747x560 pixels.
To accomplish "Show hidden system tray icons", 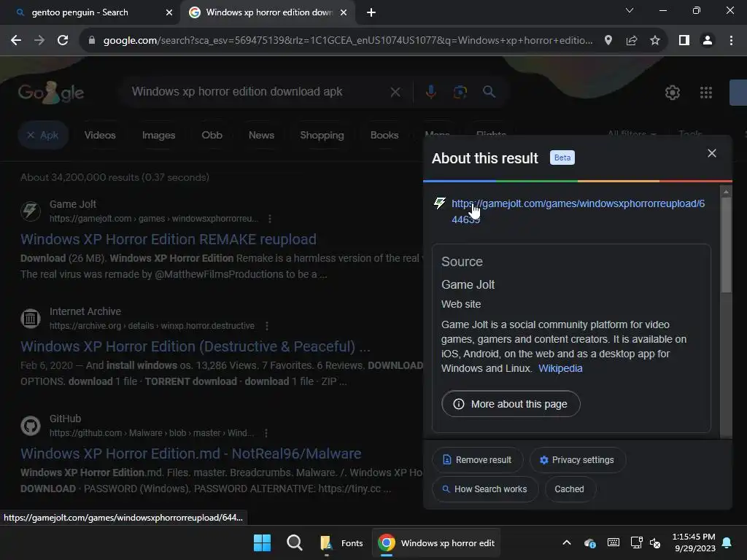I will point(566,542).
